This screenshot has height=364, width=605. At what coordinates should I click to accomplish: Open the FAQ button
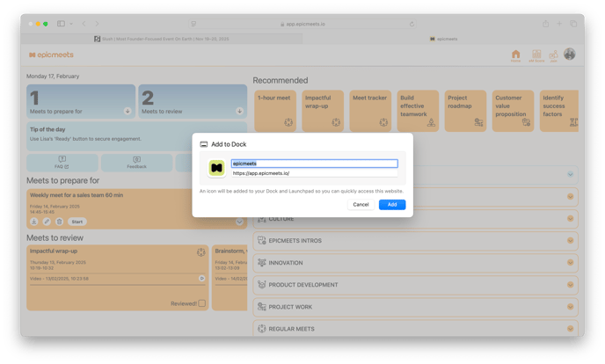(62, 163)
